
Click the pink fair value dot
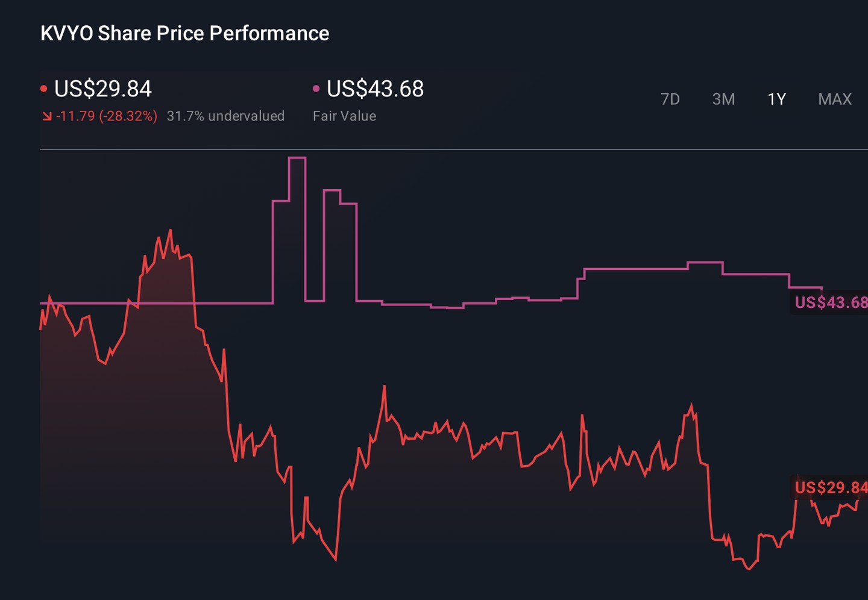pyautogui.click(x=316, y=89)
